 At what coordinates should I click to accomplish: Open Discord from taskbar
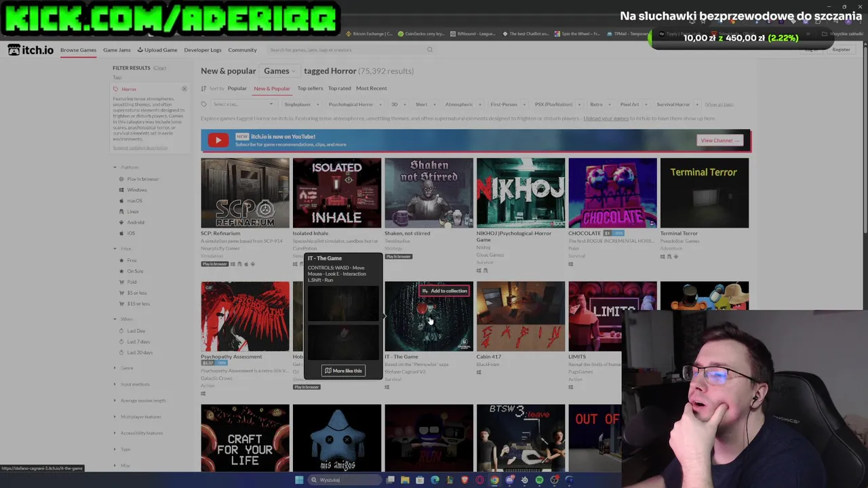[509, 480]
